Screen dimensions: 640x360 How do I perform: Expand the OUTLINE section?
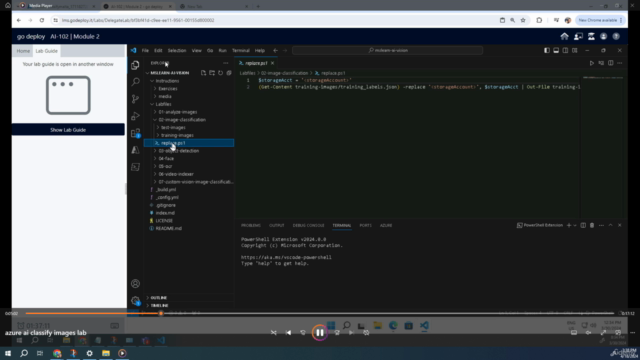pos(159,298)
